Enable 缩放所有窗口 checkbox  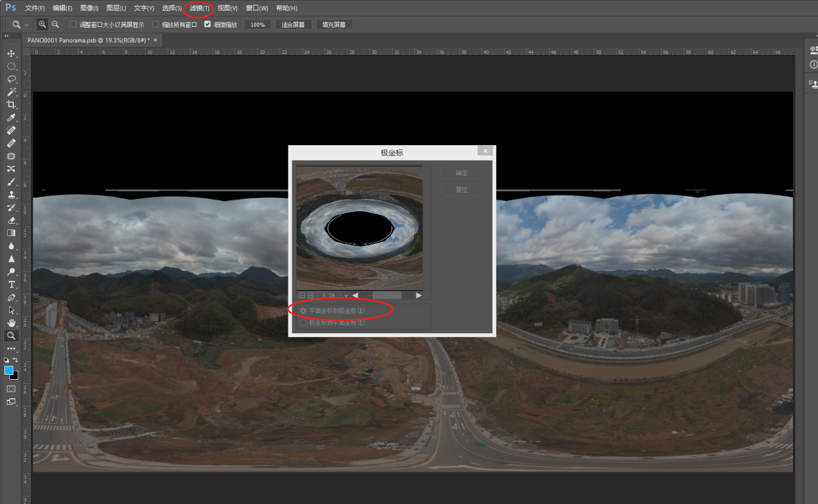pyautogui.click(x=155, y=24)
